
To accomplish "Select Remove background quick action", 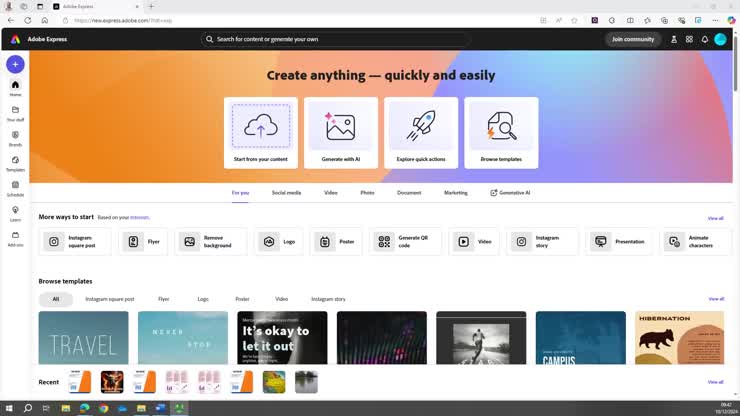I will (x=211, y=242).
